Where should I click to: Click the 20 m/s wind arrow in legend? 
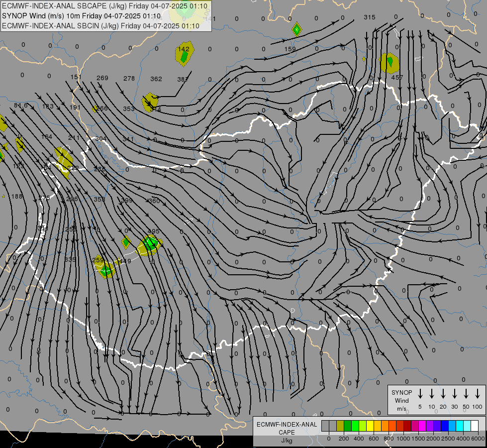click(x=443, y=394)
